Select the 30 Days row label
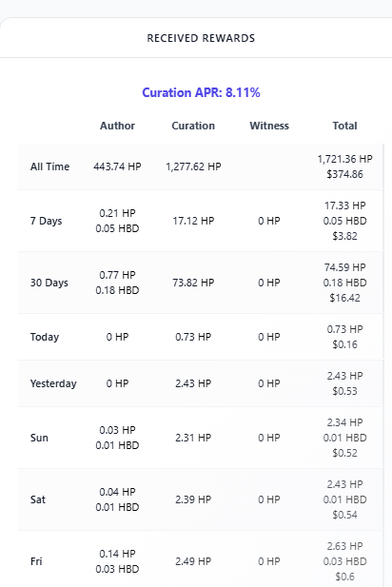Viewport: 392px width, 587px height. [49, 283]
